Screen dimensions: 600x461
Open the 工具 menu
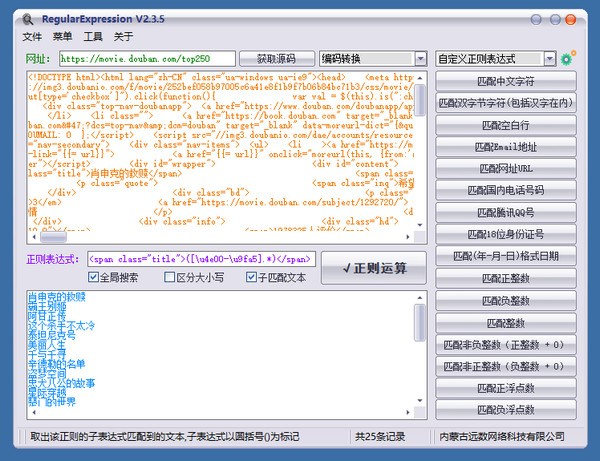[93, 37]
